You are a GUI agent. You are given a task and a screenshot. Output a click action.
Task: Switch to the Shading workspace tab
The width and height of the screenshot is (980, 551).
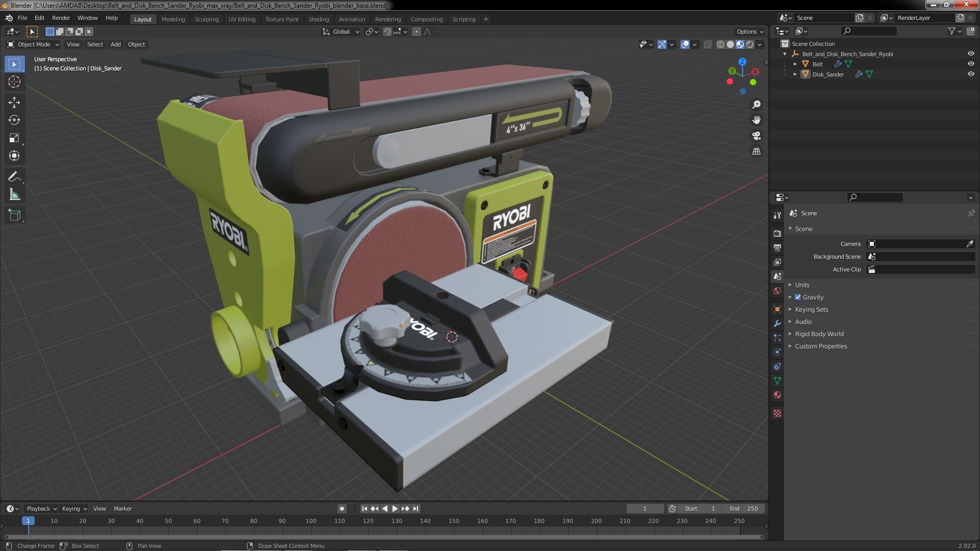(318, 19)
